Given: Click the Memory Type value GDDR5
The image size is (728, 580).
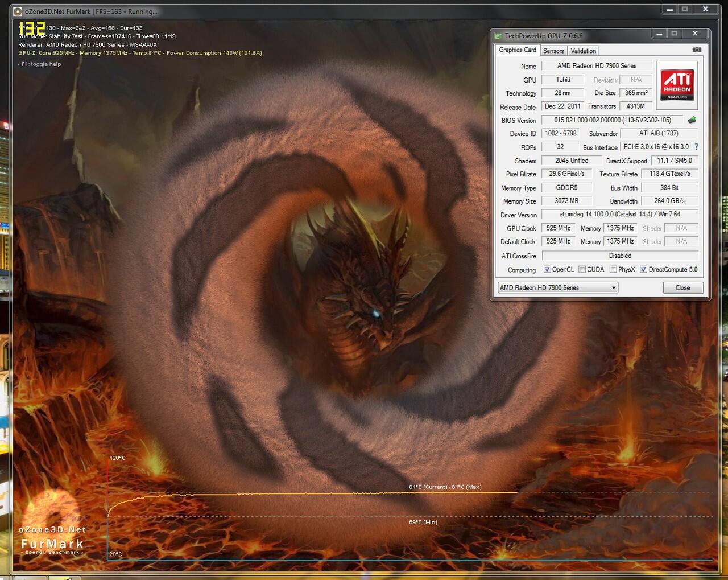Looking at the screenshot, I should (567, 188).
